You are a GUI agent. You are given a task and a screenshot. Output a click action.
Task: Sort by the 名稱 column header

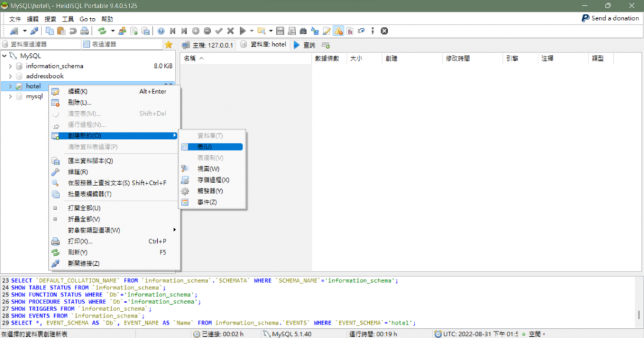[246, 58]
